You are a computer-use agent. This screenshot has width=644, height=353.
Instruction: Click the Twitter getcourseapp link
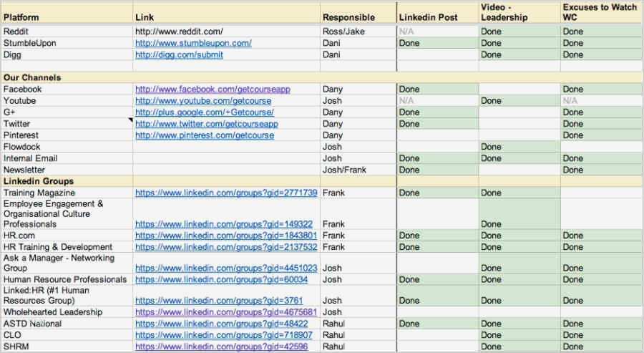coord(207,124)
